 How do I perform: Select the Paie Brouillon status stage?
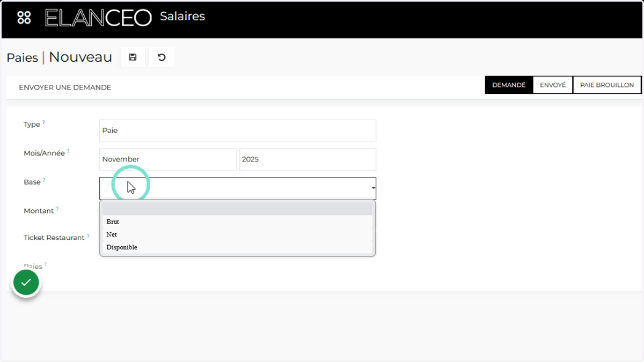coord(607,85)
